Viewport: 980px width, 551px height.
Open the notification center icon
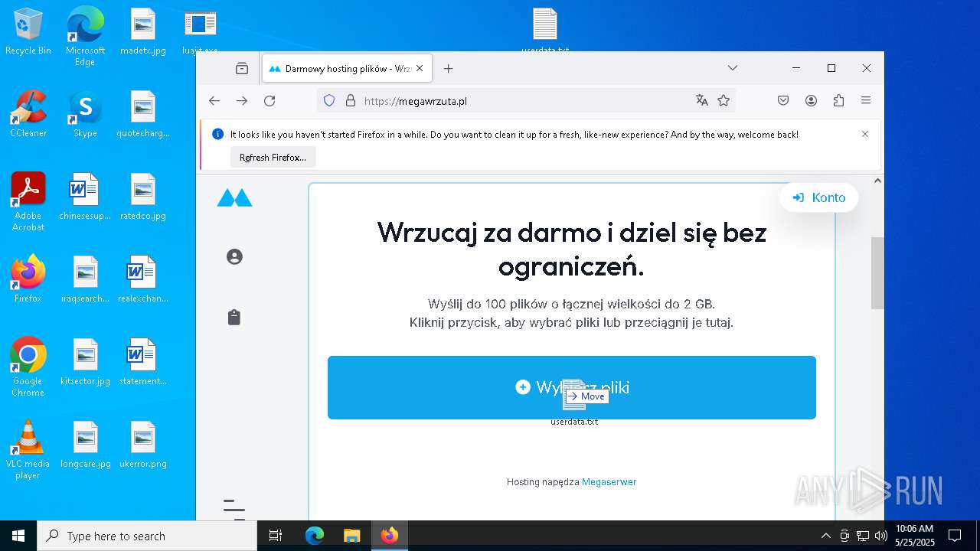(x=955, y=536)
